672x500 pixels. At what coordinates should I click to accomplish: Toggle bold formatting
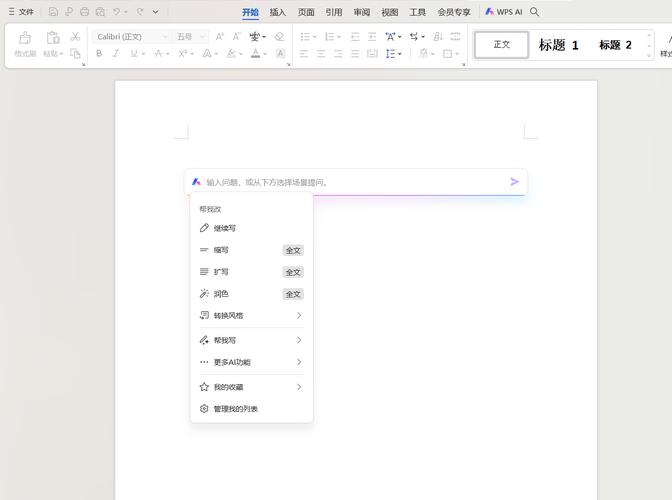pyautogui.click(x=99, y=54)
